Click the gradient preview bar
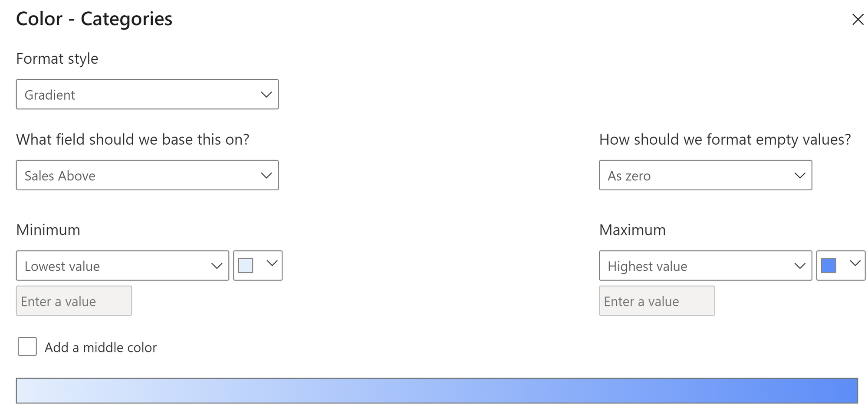 (437, 391)
